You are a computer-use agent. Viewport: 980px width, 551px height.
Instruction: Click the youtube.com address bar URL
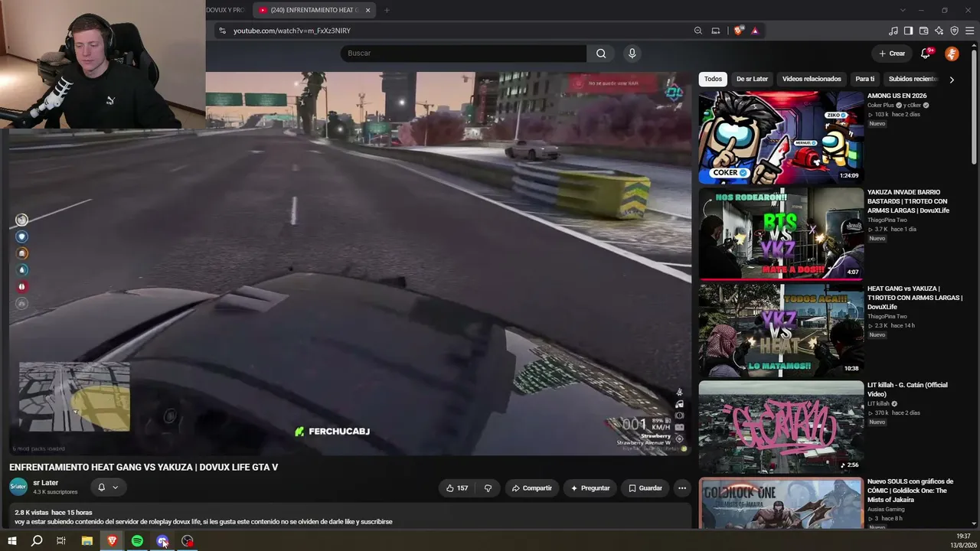[x=292, y=31]
